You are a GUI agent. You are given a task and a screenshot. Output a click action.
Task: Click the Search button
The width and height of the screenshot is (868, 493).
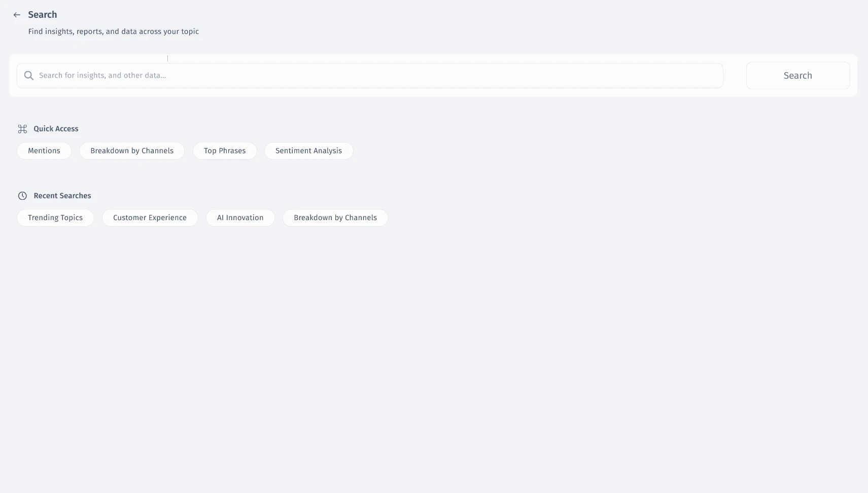tap(798, 76)
